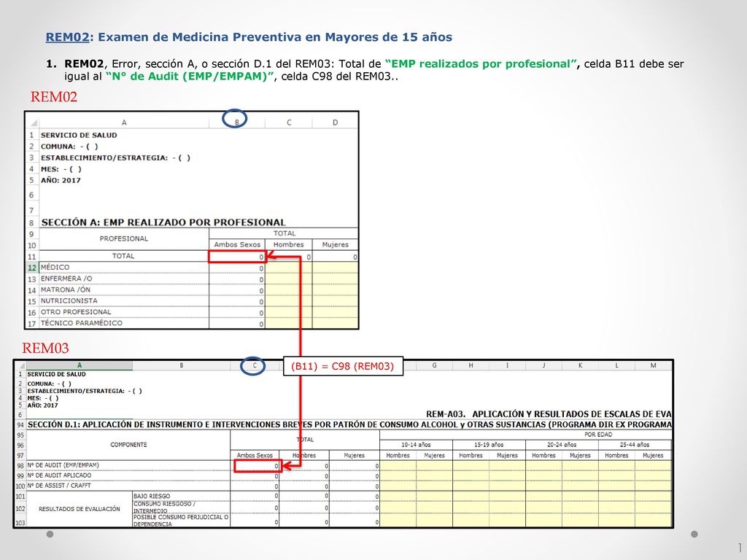Select column G header in REM03 sheet

[435, 366]
